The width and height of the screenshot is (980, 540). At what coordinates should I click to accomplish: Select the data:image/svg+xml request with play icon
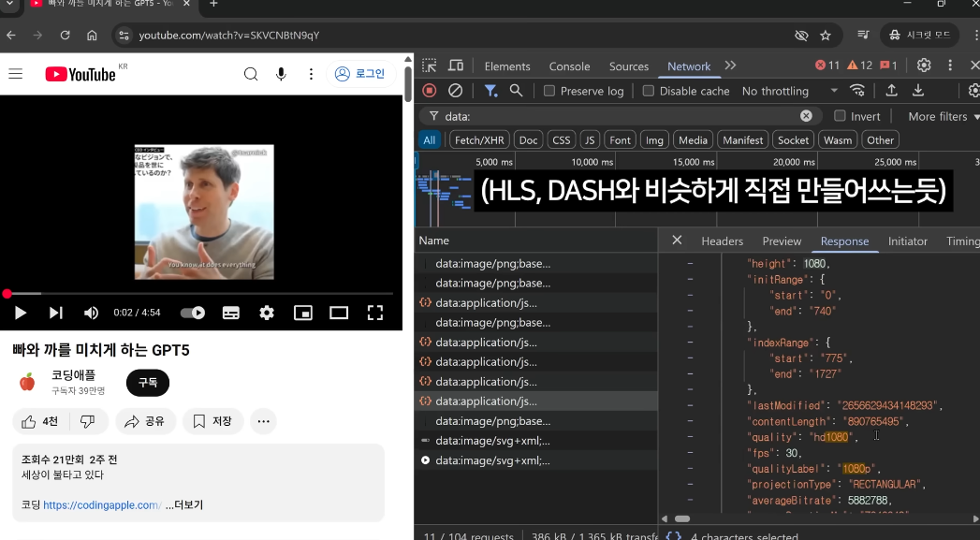[x=535, y=460]
